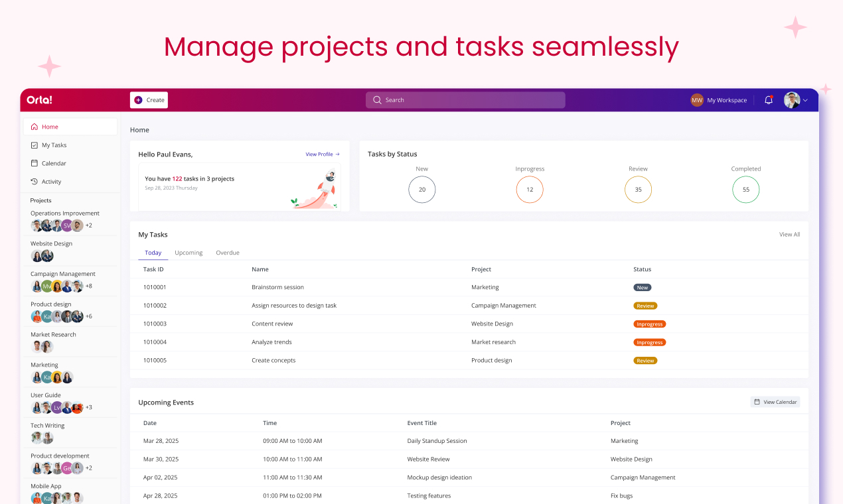Click View All in My Tasks
This screenshot has width=843, height=504.
(x=789, y=234)
